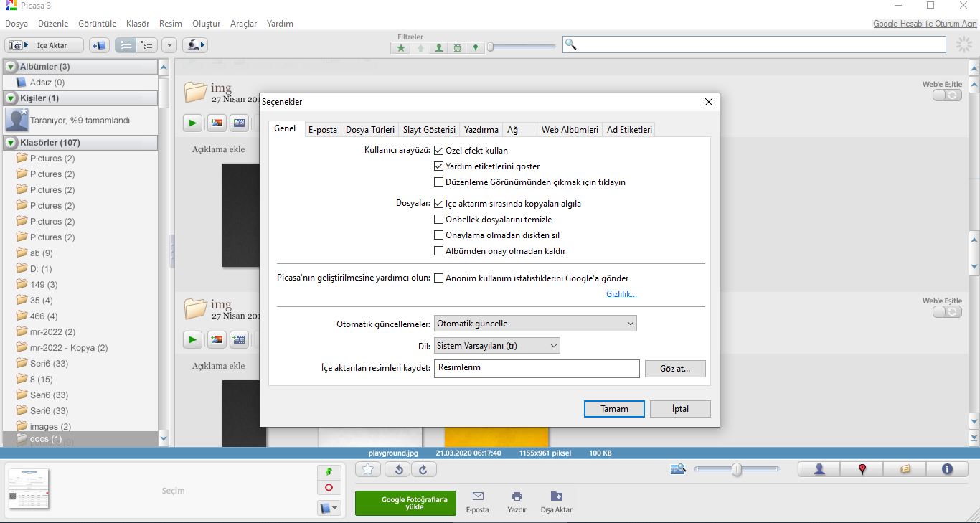980x523 pixels.
Task: Click the Resimlerim import path field
Action: click(537, 368)
